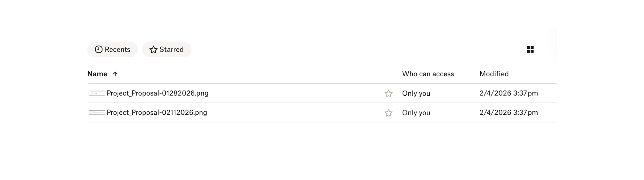
Task: Star Project_Proposal-01282026.png
Action: click(388, 93)
